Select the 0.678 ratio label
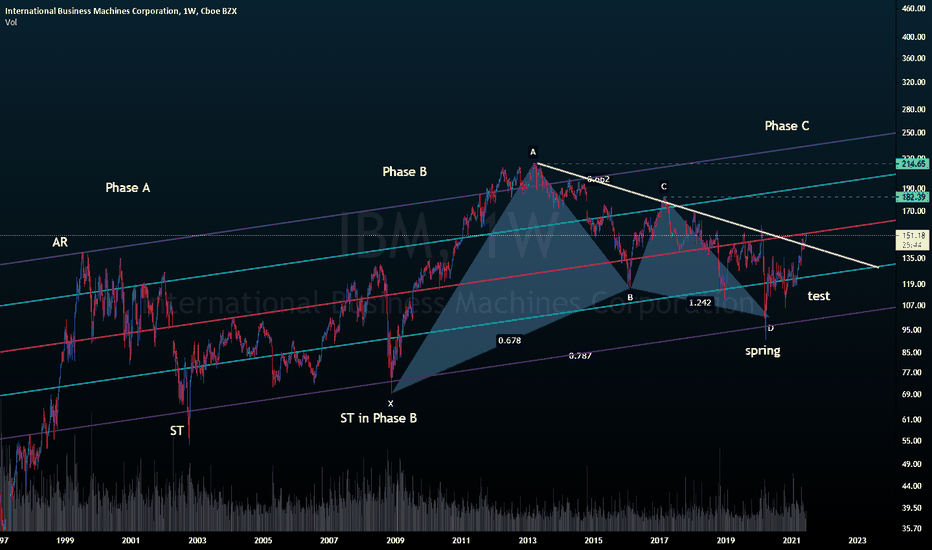The width and height of the screenshot is (932, 550). pos(509,341)
